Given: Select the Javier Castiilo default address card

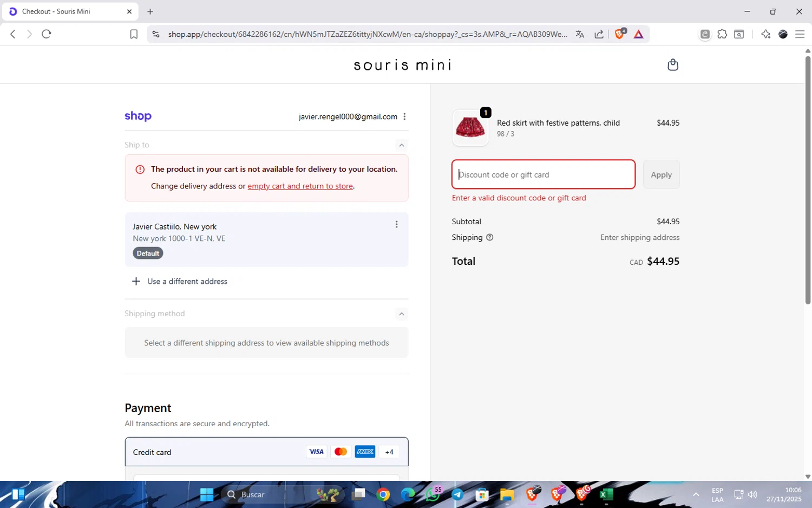Looking at the screenshot, I should click(266, 239).
